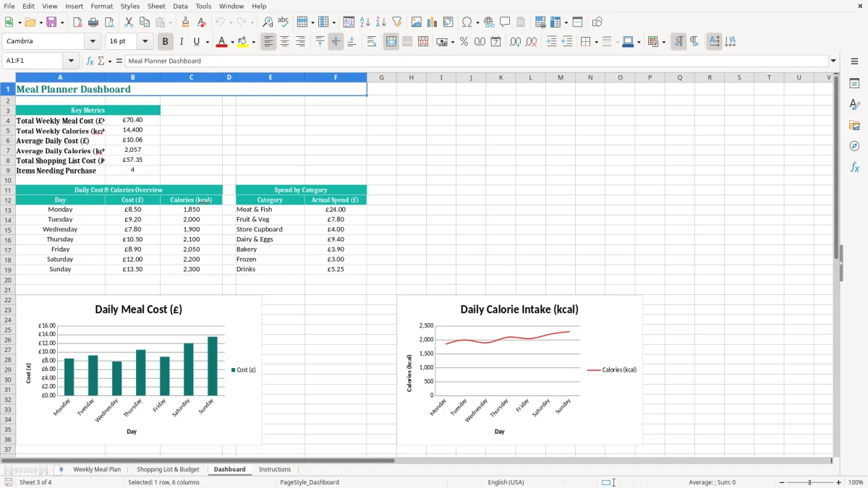Expand Name Box dropdown
The height and width of the screenshot is (488, 868).
click(71, 61)
